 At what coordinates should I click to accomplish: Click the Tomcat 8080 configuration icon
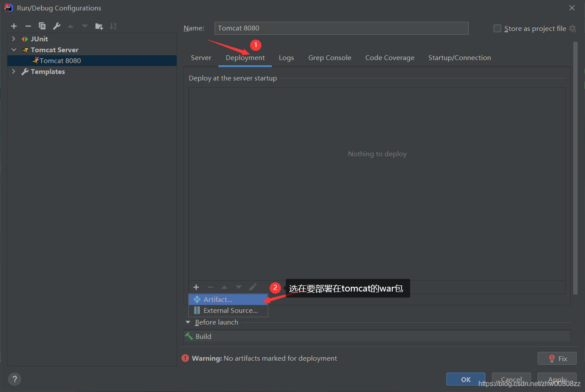pyautogui.click(x=36, y=60)
